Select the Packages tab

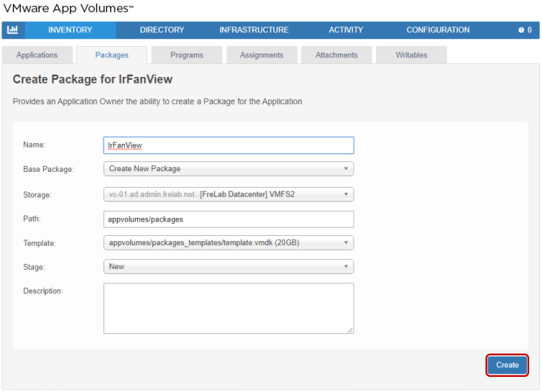(112, 55)
